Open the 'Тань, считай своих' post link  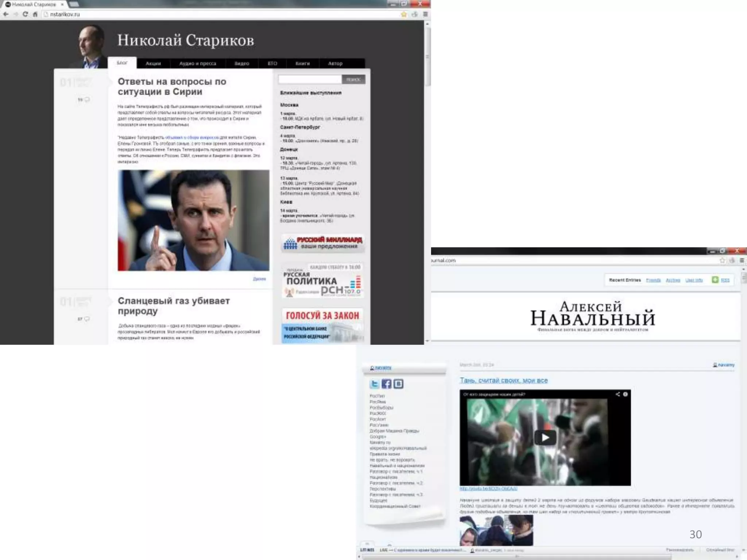pyautogui.click(x=503, y=380)
